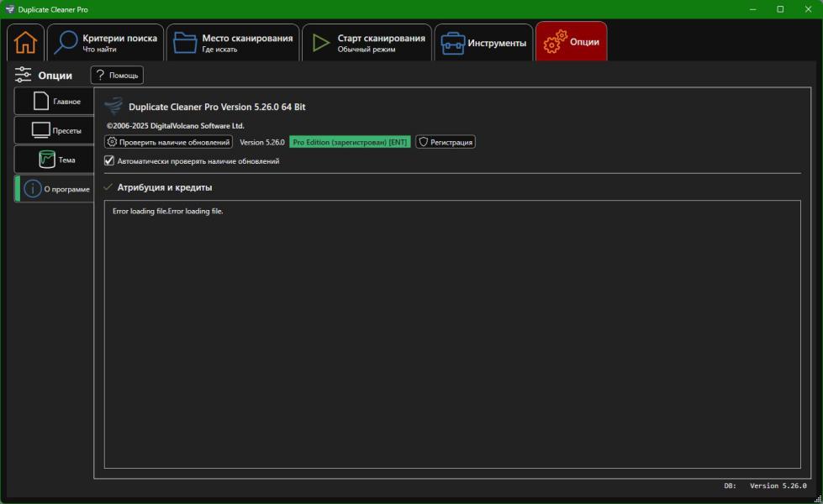Click Проверить наличие обновлений button
The width and height of the screenshot is (823, 504).
tap(168, 143)
